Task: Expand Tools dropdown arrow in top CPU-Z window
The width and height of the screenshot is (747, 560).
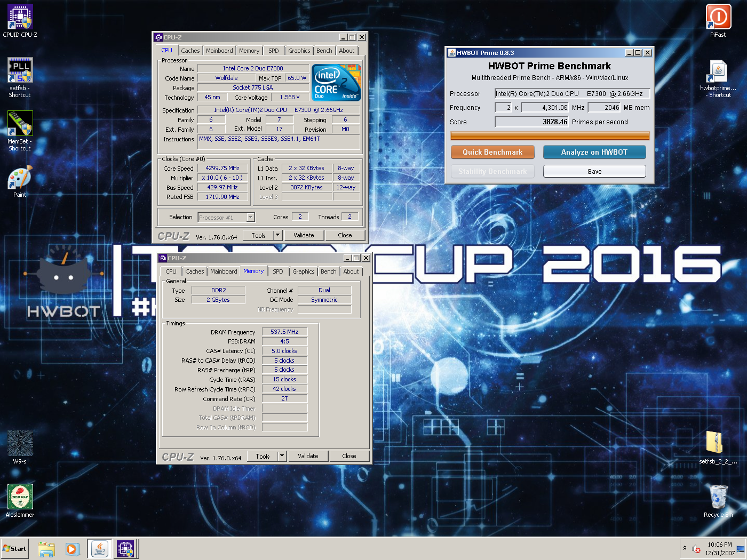Action: click(277, 235)
